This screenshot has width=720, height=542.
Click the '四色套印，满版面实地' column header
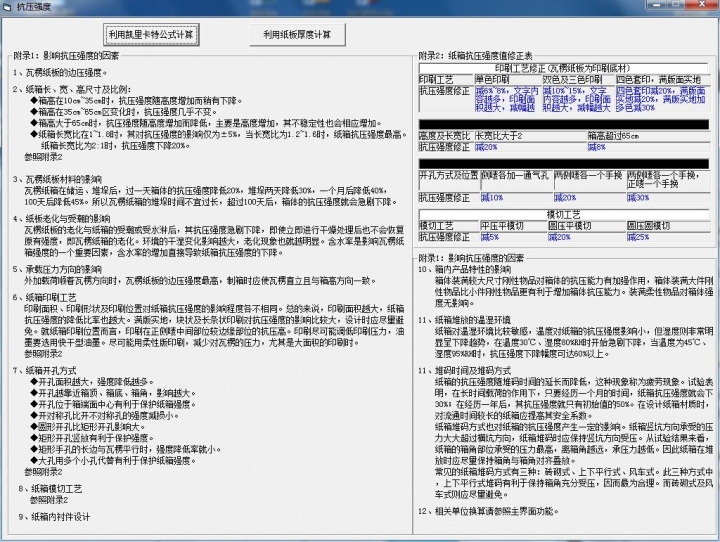(x=662, y=79)
